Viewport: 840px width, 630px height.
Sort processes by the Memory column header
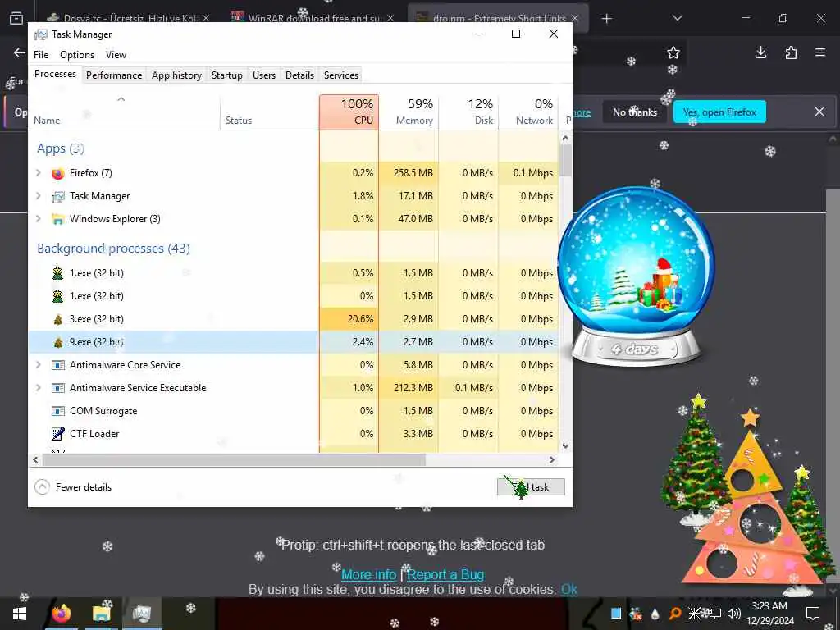click(409, 112)
